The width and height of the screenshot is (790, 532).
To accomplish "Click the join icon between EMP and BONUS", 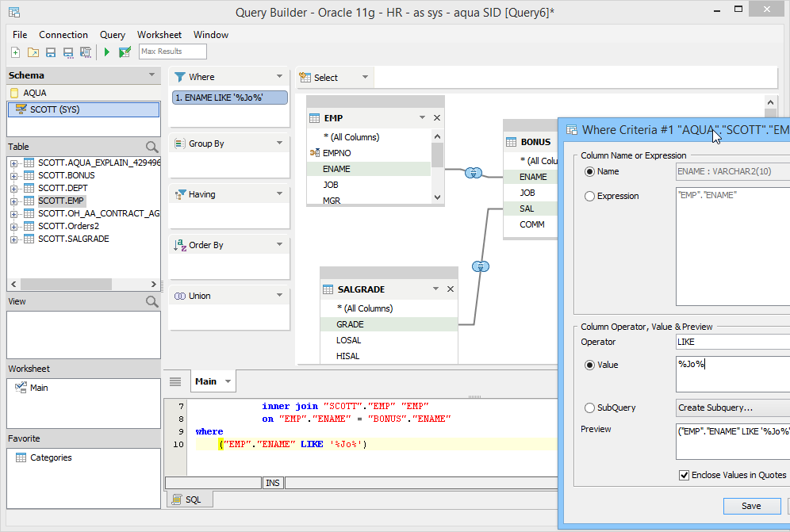I will coord(473,173).
